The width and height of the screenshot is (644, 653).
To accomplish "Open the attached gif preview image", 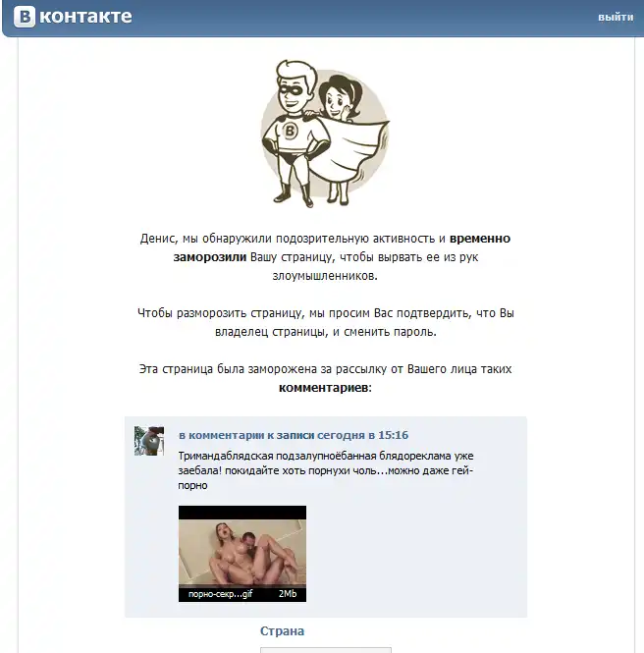I will (242, 554).
